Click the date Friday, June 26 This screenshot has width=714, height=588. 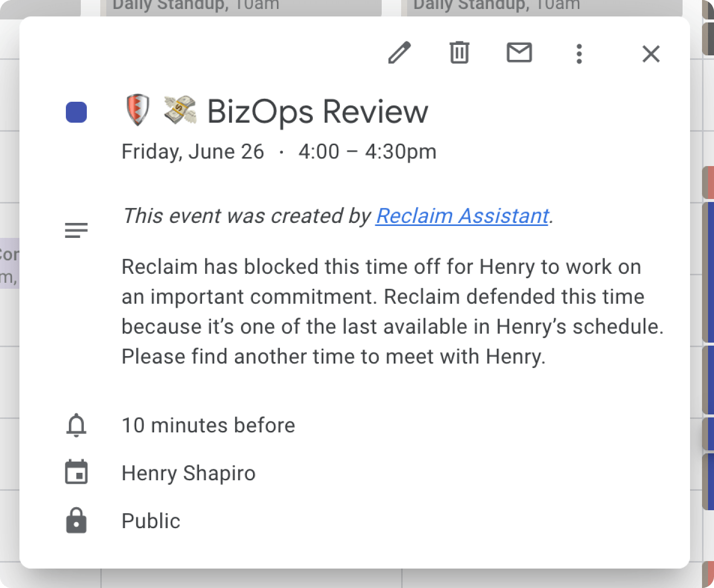click(193, 152)
